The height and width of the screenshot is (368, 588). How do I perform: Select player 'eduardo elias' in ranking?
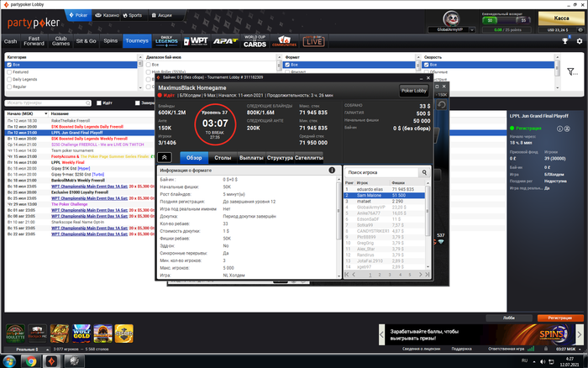click(x=385, y=189)
